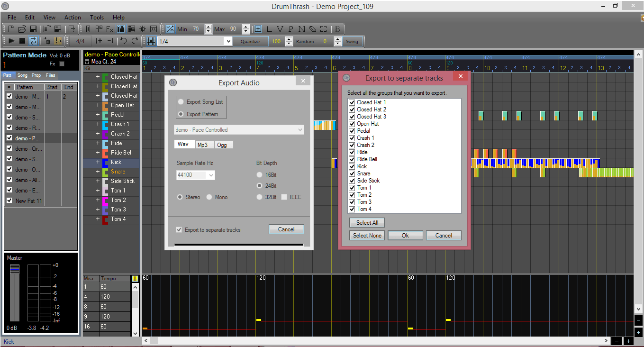Switch to the Ogg format tab
This screenshot has height=347, width=644.
point(224,145)
